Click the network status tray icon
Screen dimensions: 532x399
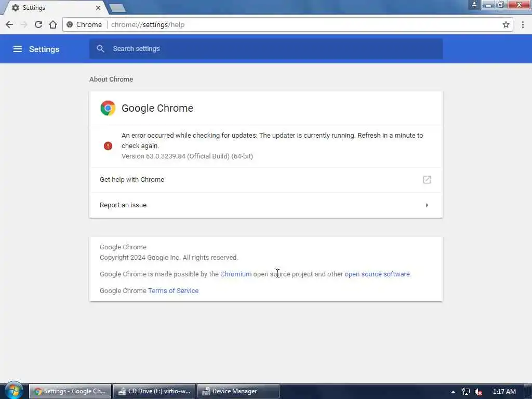point(466,392)
